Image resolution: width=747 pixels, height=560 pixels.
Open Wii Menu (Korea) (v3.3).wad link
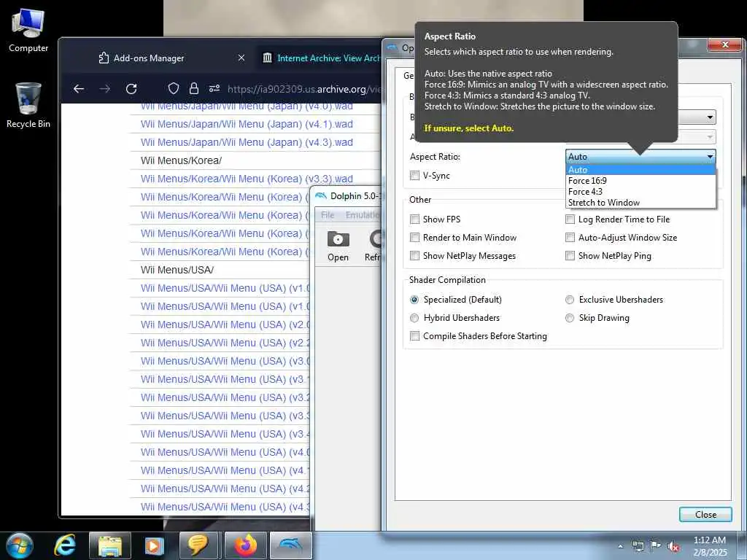pos(247,179)
